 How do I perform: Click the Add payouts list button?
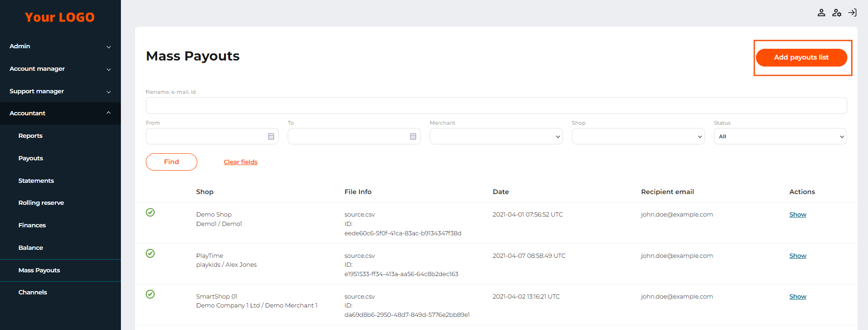801,58
